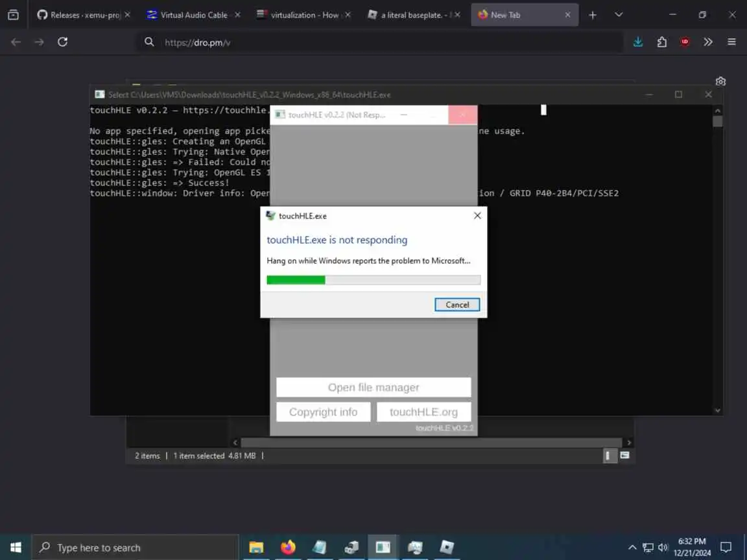747x560 pixels.
Task: Click the console scrollbar down arrow
Action: [x=717, y=410]
